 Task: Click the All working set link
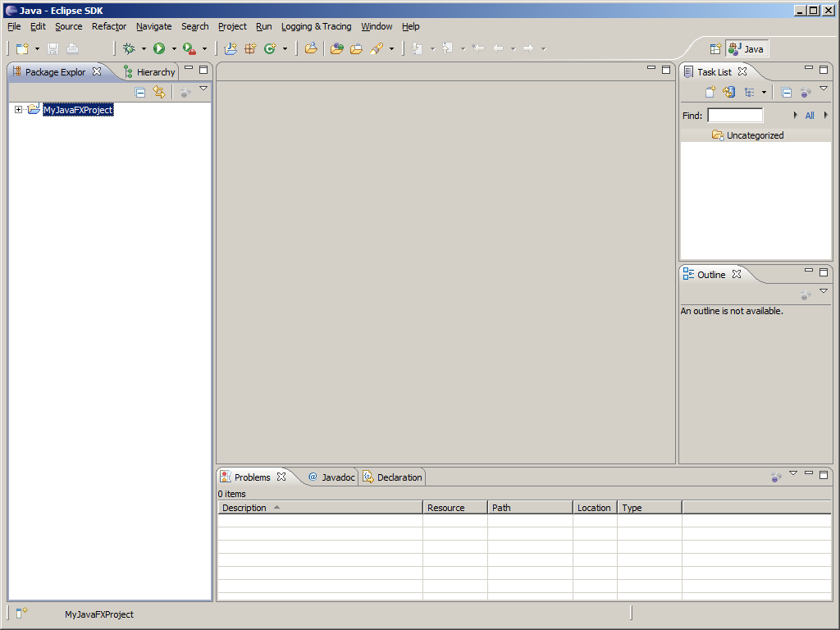point(810,116)
